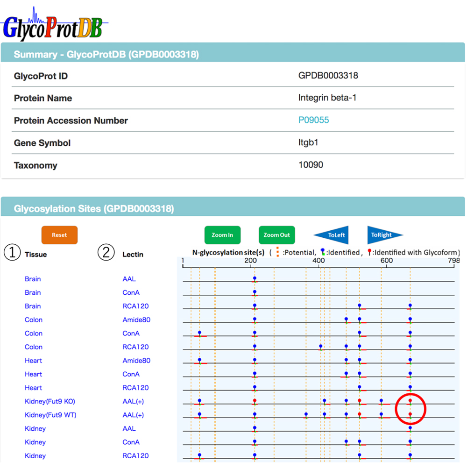Click the AAL(+) link in the Kidney(Fut9 WT) row
The width and height of the screenshot is (467, 476).
point(133,415)
